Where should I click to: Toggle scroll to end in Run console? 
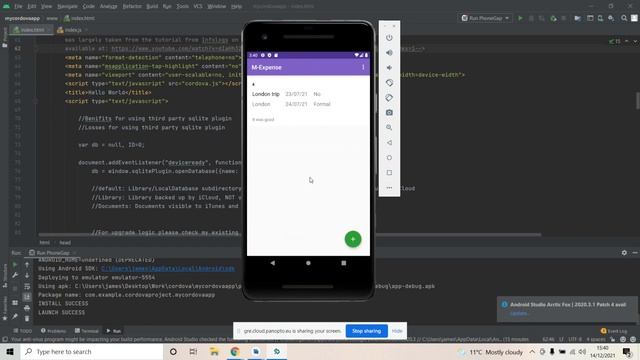tap(27, 297)
